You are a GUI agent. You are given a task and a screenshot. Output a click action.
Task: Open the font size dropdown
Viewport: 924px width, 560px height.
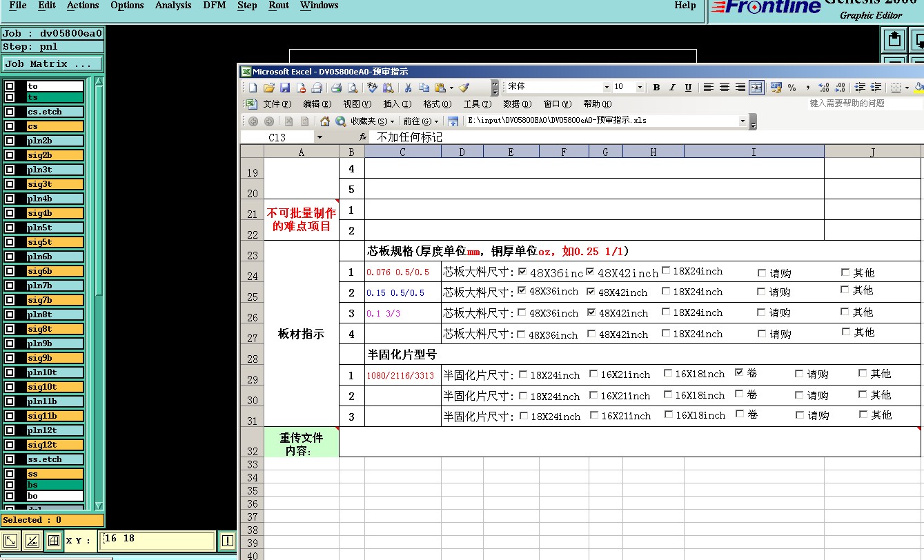[640, 88]
